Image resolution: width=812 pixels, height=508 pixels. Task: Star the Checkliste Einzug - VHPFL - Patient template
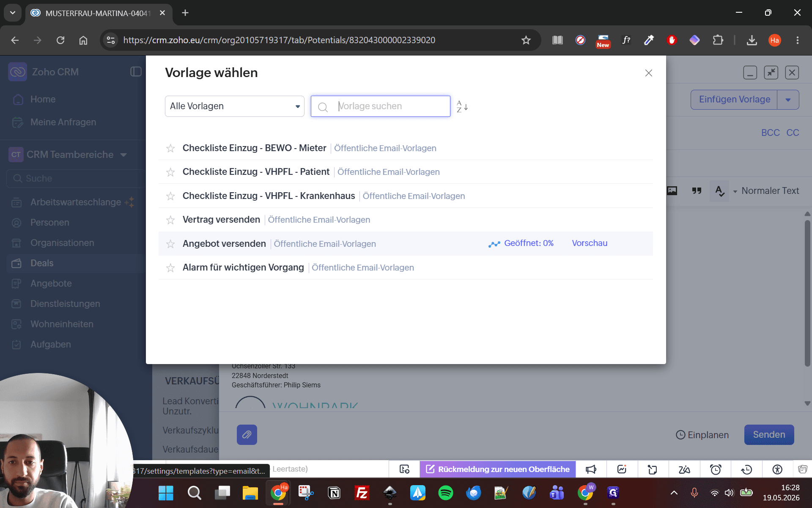click(x=170, y=172)
